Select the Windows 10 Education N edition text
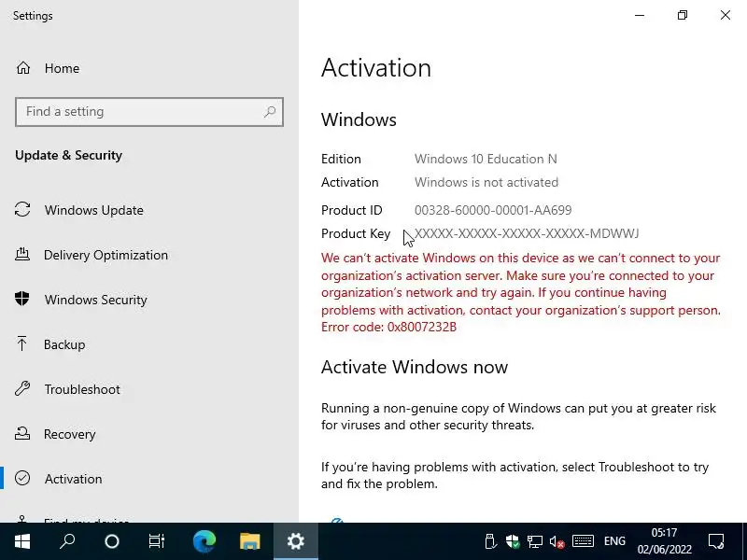The height and width of the screenshot is (560, 747). click(486, 159)
